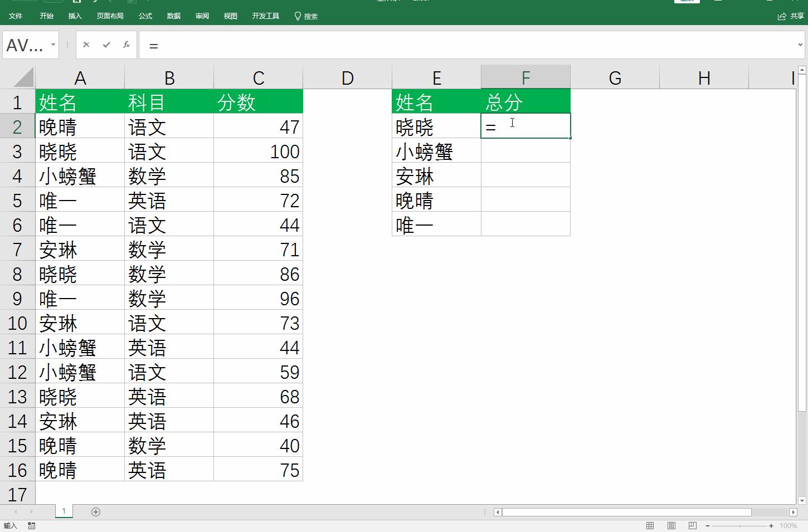Click the New Sheet plus button
The height and width of the screenshot is (532, 808).
pos(95,511)
